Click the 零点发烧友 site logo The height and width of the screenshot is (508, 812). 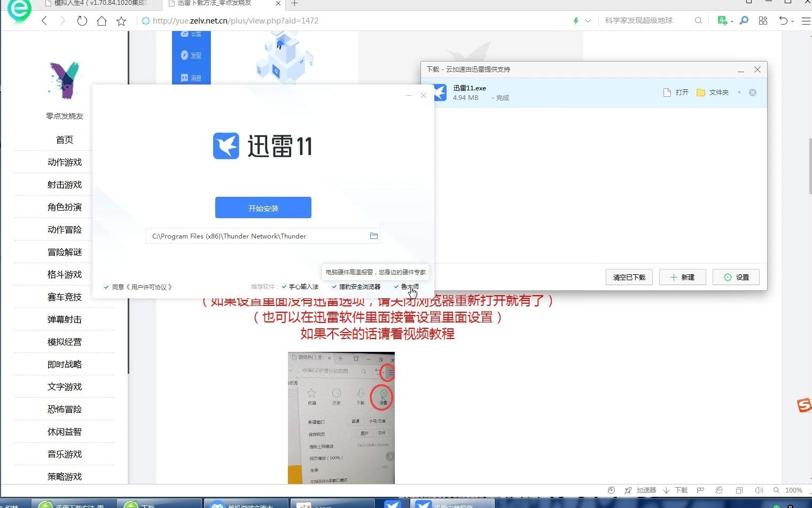coord(65,80)
